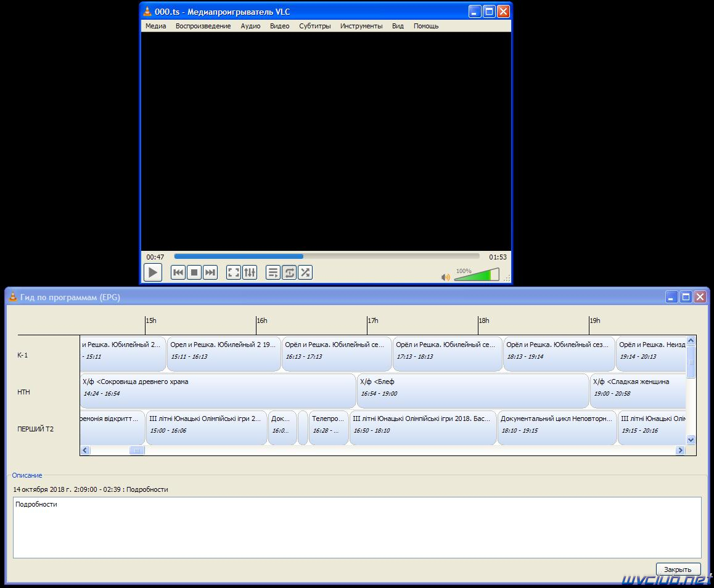714x588 pixels.
Task: Open the Помощь menu
Action: pyautogui.click(x=426, y=26)
